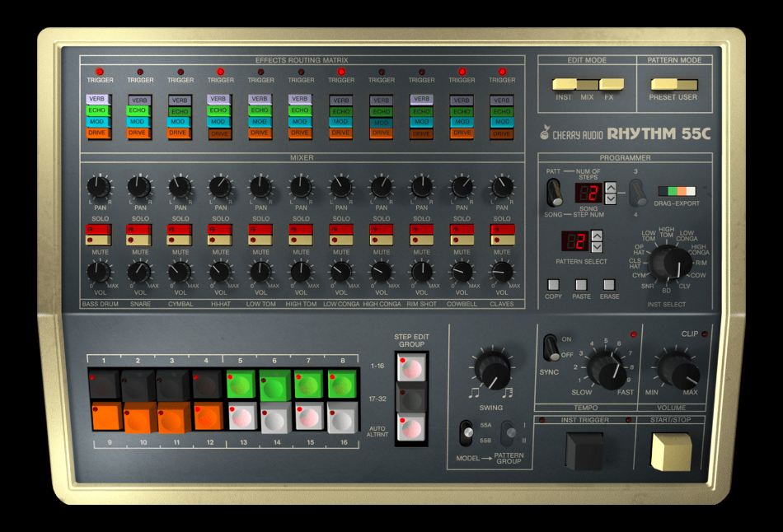Toggle the PATTERN MODE Preset/User switch

click(x=673, y=84)
